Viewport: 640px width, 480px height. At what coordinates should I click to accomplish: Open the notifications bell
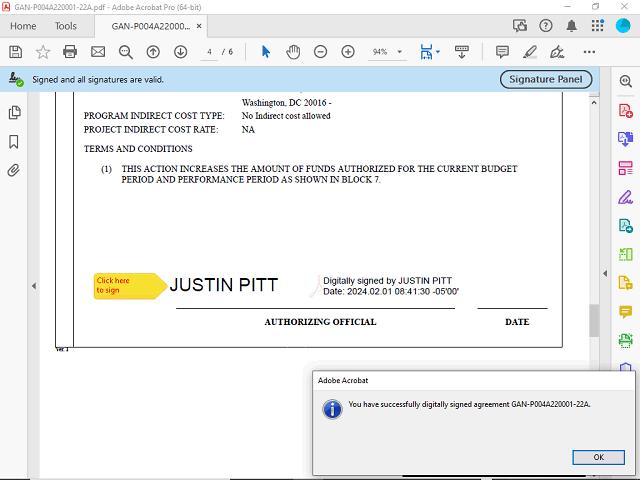tap(571, 26)
